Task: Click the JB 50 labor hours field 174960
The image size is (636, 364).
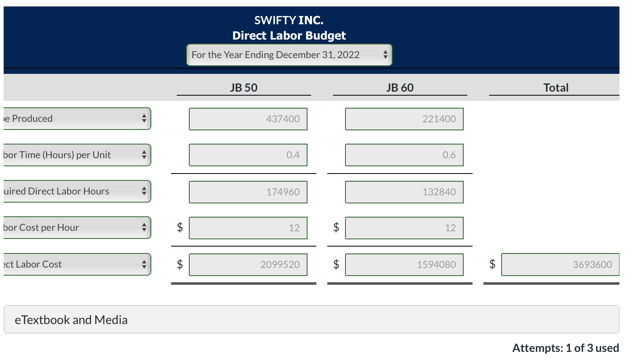Action: [x=248, y=192]
